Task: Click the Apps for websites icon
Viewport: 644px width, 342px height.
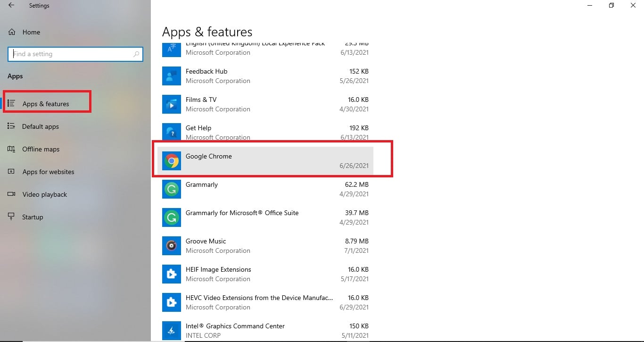Action: click(12, 172)
